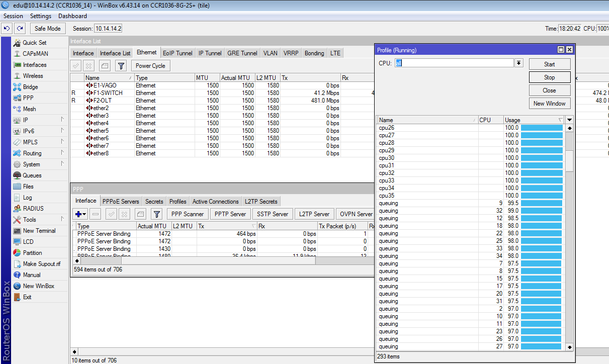Toggle the Safe Mode button
The height and width of the screenshot is (364, 609).
pyautogui.click(x=48, y=29)
